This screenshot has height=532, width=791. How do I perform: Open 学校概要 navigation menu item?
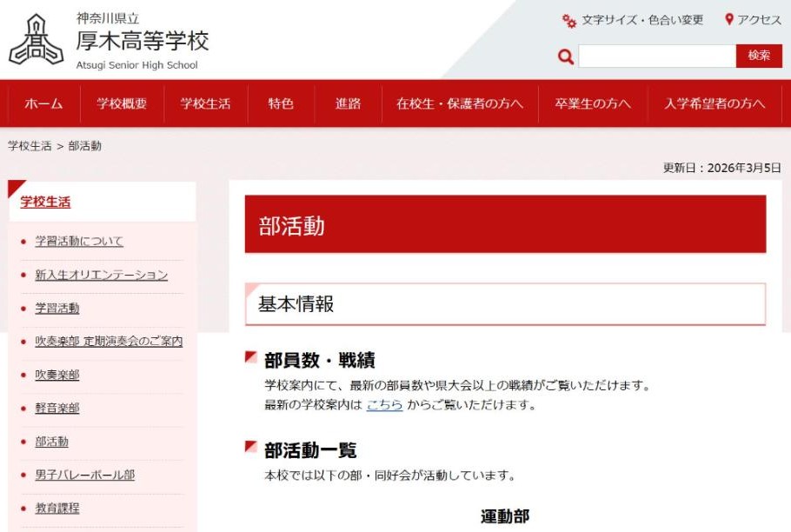pos(122,103)
